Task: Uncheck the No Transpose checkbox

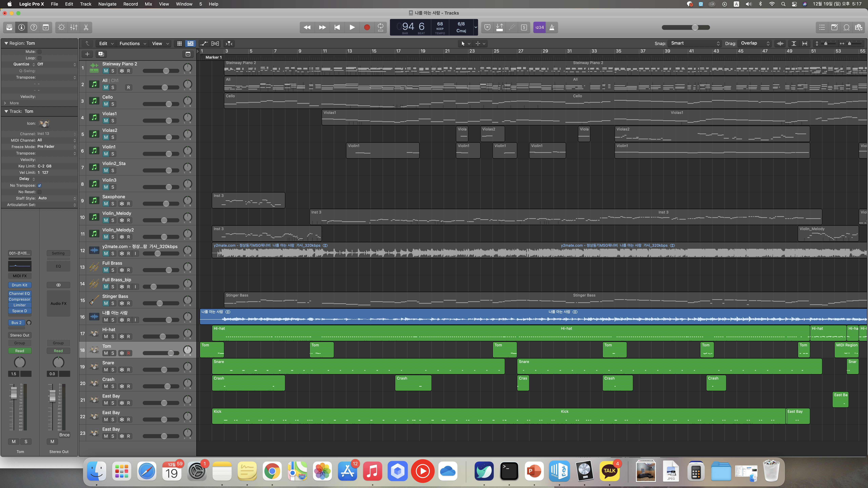Action: pos(40,186)
